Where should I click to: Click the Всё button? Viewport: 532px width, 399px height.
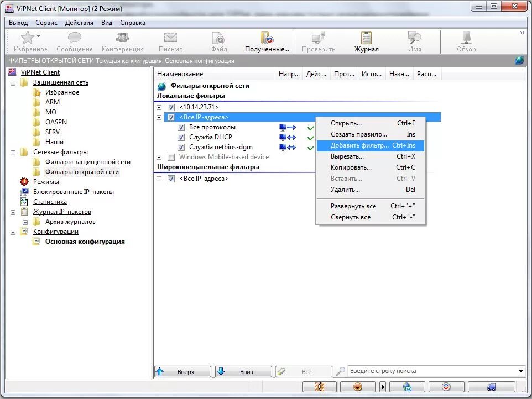click(304, 371)
